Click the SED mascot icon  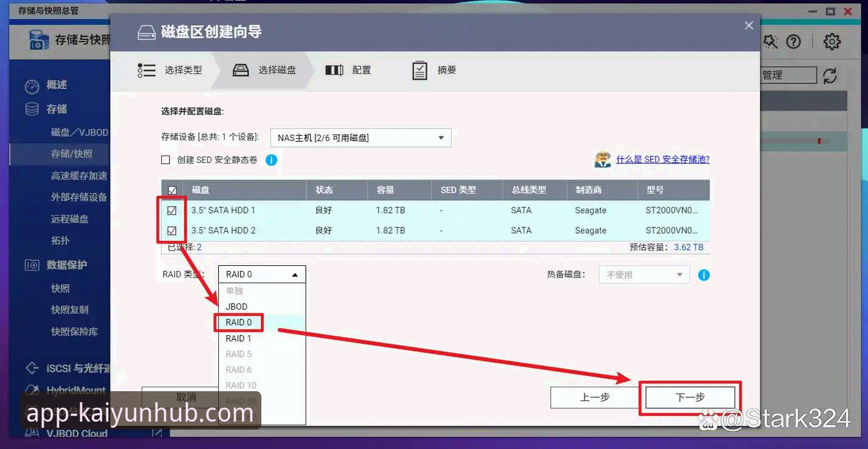(603, 159)
